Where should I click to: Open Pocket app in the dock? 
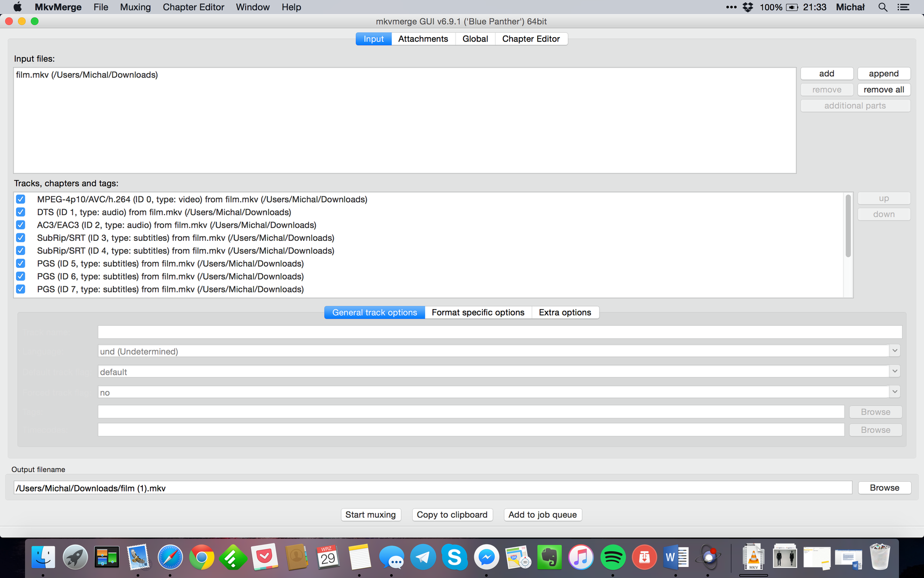264,558
